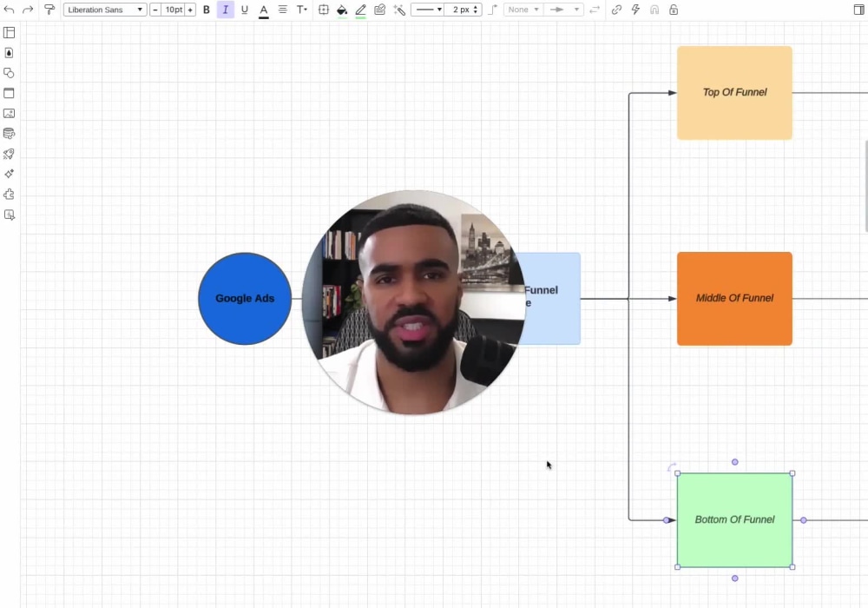The height and width of the screenshot is (608, 868).
Task: Open the Liberation Sans font dropdown
Action: tap(105, 10)
